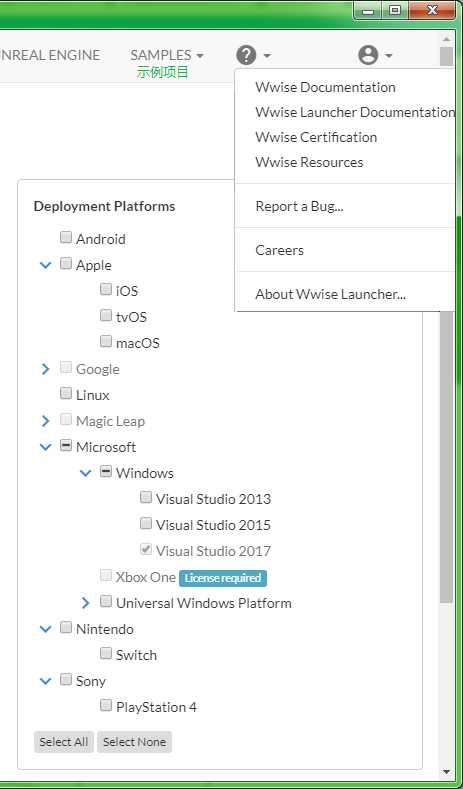Click the scrollbar up arrow
The image size is (463, 789).
pyautogui.click(x=446, y=39)
